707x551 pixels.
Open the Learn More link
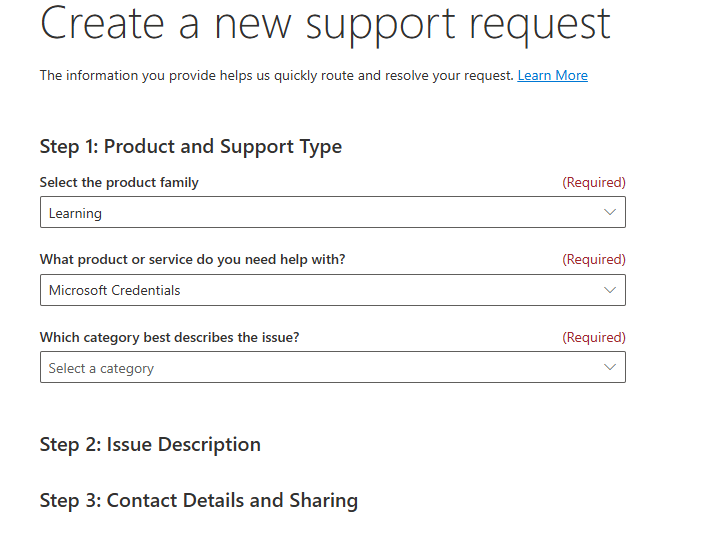click(x=552, y=76)
